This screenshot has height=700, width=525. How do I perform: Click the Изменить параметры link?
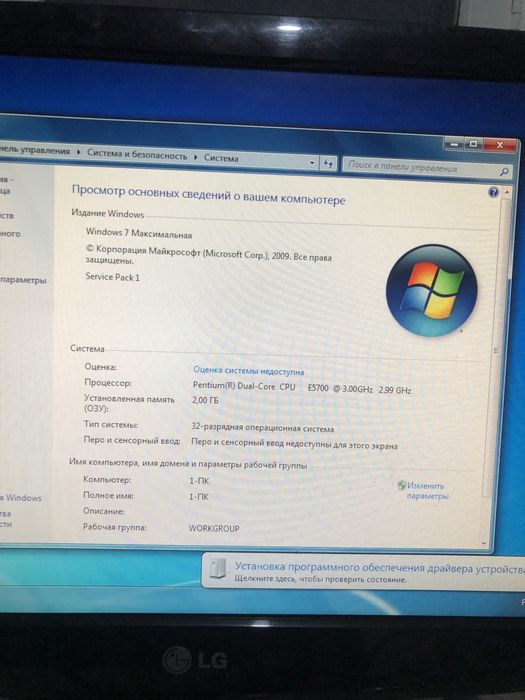427,491
